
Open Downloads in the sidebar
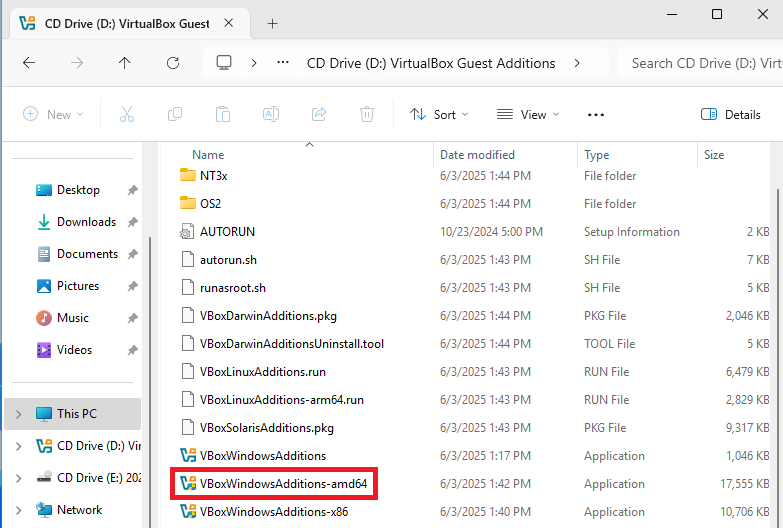[x=86, y=222]
